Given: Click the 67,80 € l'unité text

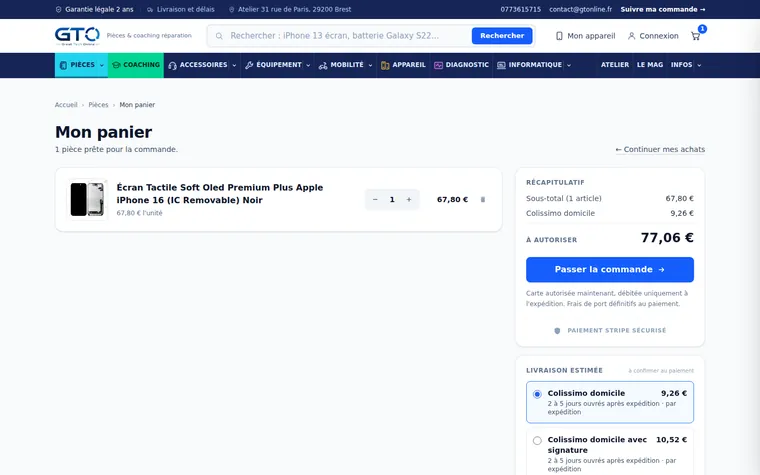Looking at the screenshot, I should point(140,213).
